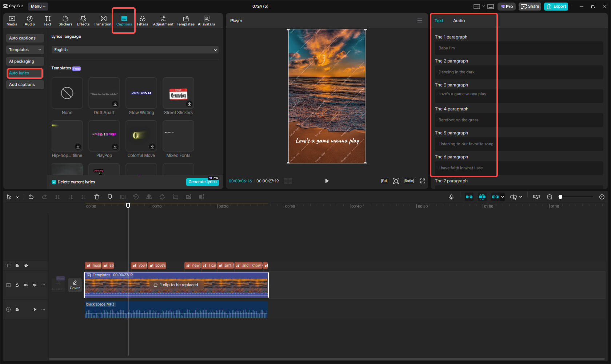The height and width of the screenshot is (364, 611).
Task: Mirror the clip horizontally
Action: coord(149,197)
